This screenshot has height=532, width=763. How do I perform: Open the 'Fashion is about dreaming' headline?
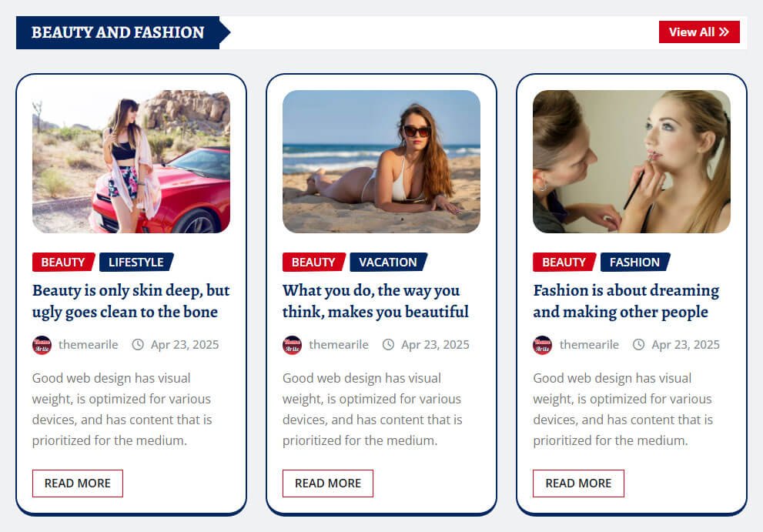(x=626, y=301)
